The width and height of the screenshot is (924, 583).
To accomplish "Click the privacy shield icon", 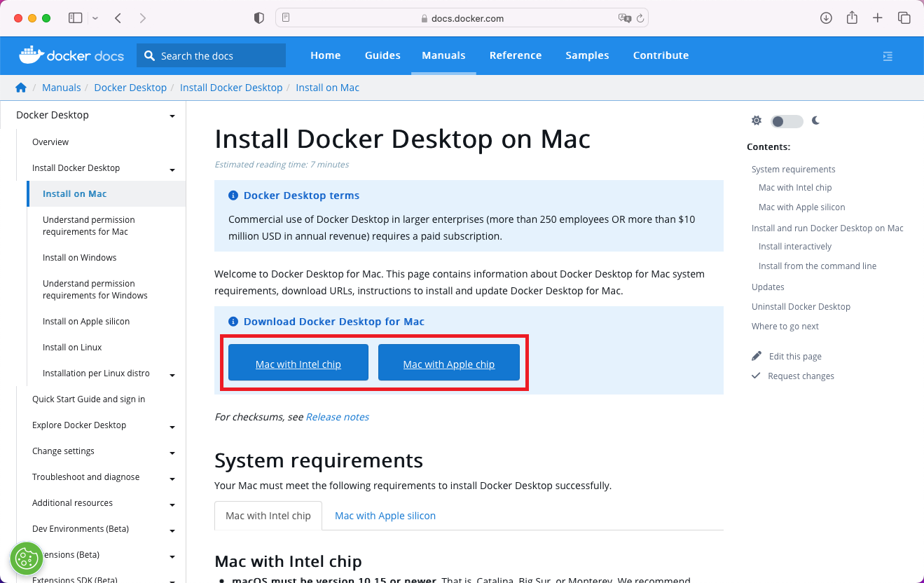I will point(259,18).
